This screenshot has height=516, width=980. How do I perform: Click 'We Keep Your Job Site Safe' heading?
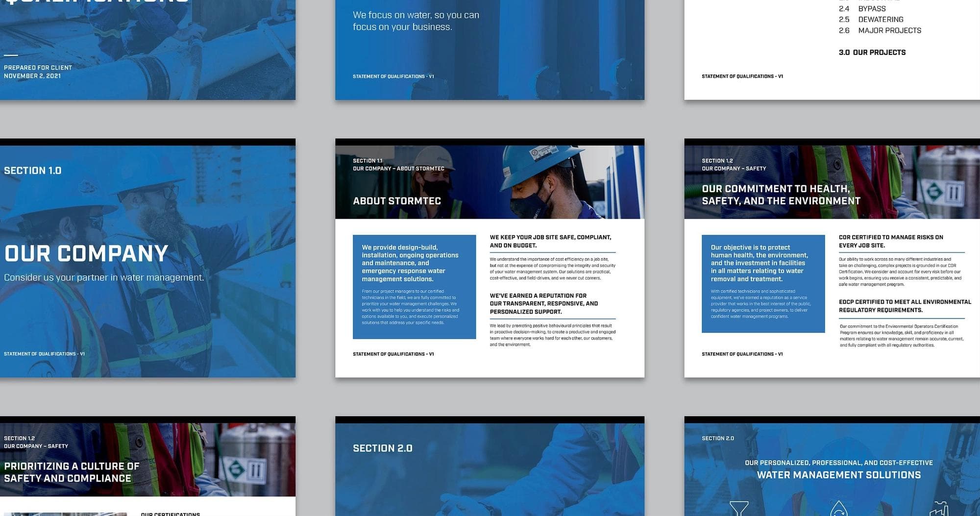(x=550, y=241)
